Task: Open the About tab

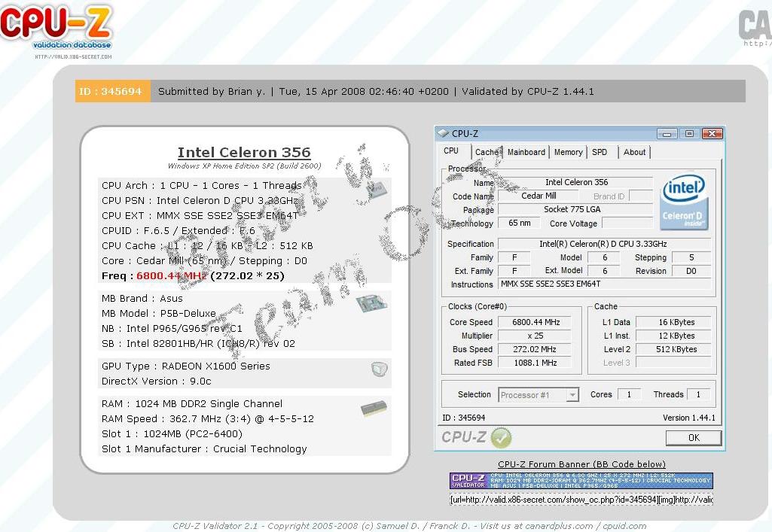Action: [x=634, y=153]
